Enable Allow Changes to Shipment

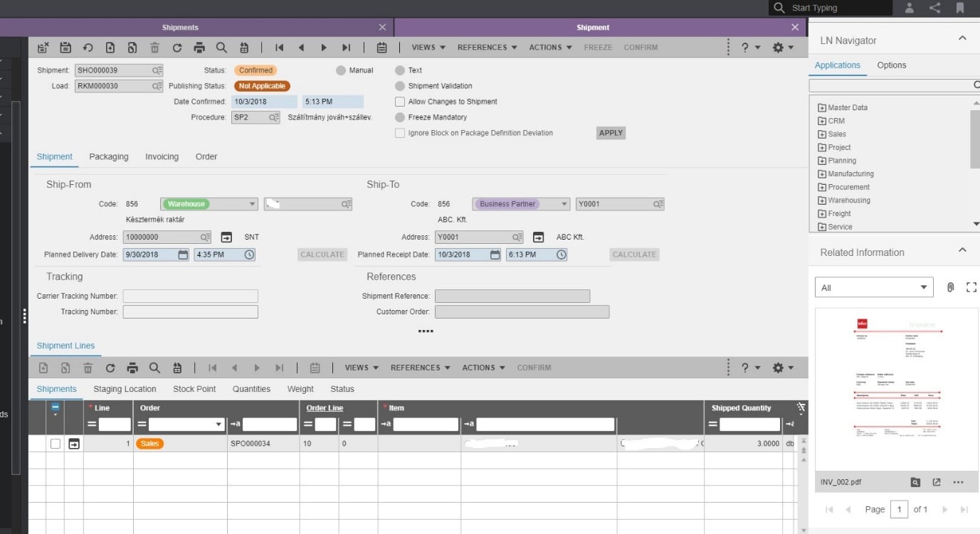coord(400,101)
